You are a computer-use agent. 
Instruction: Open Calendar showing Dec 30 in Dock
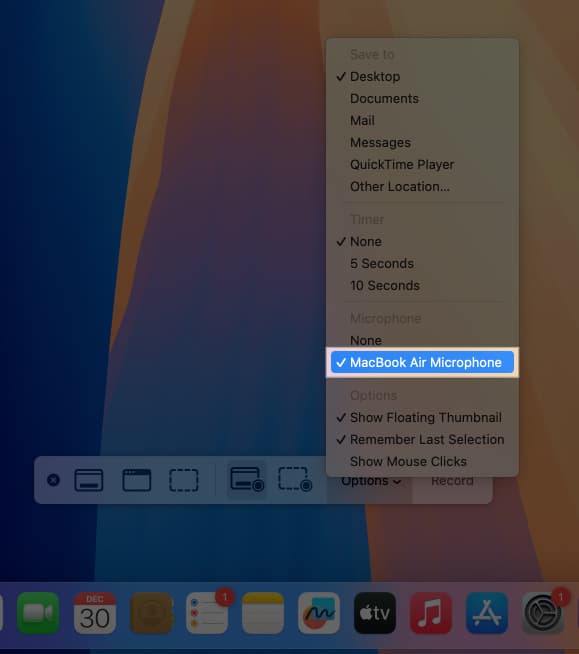95,613
